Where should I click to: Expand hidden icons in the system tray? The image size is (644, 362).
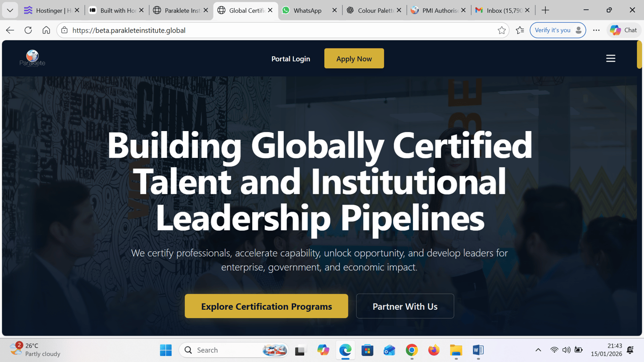pyautogui.click(x=538, y=350)
